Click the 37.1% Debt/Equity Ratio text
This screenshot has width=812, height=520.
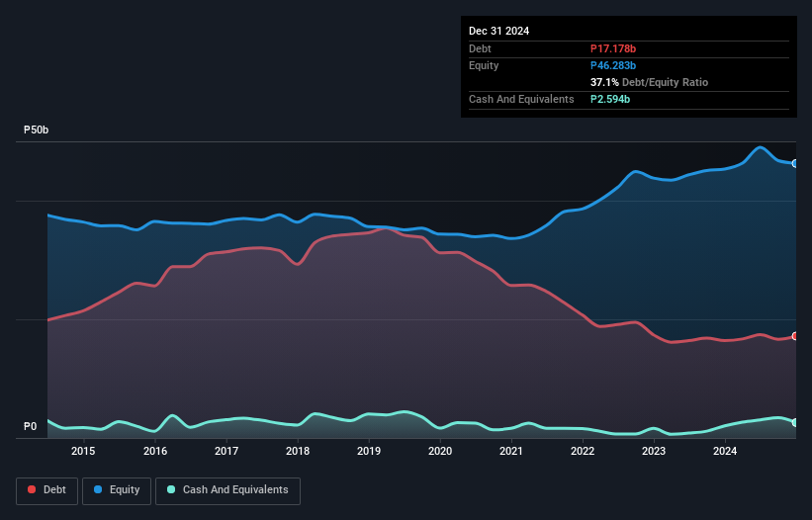(649, 82)
